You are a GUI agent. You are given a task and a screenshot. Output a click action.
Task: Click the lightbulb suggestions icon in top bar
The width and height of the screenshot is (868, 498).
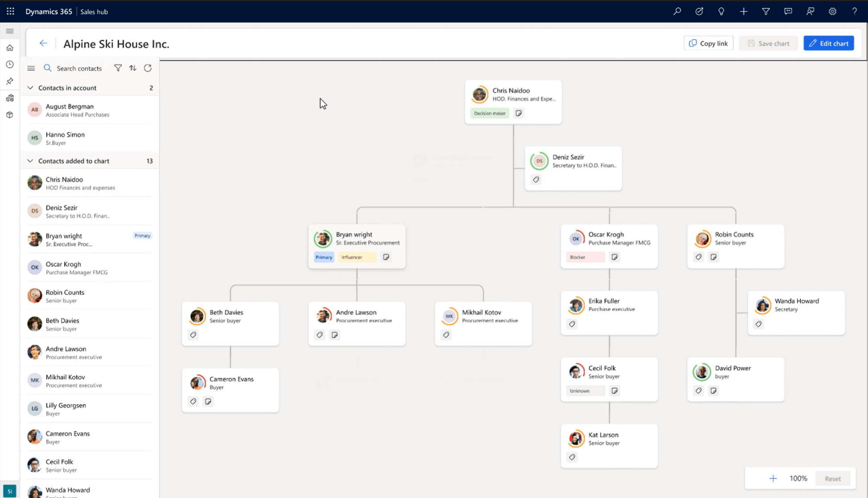coord(721,11)
